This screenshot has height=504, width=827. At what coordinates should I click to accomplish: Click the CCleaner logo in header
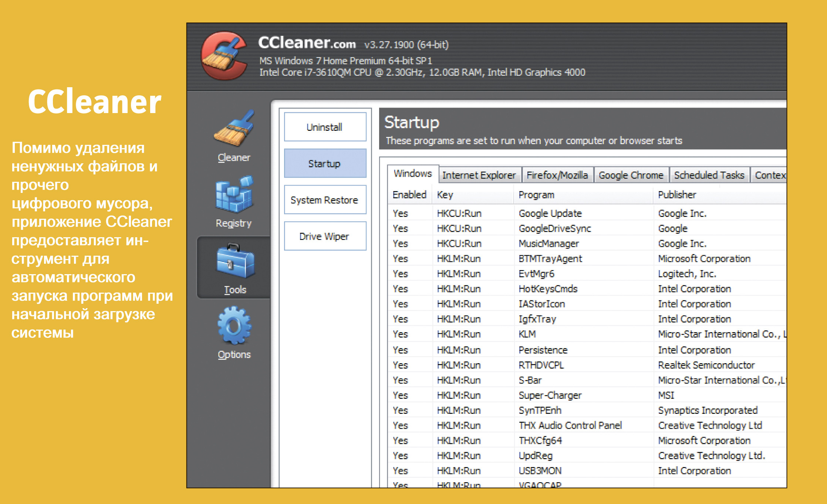224,56
